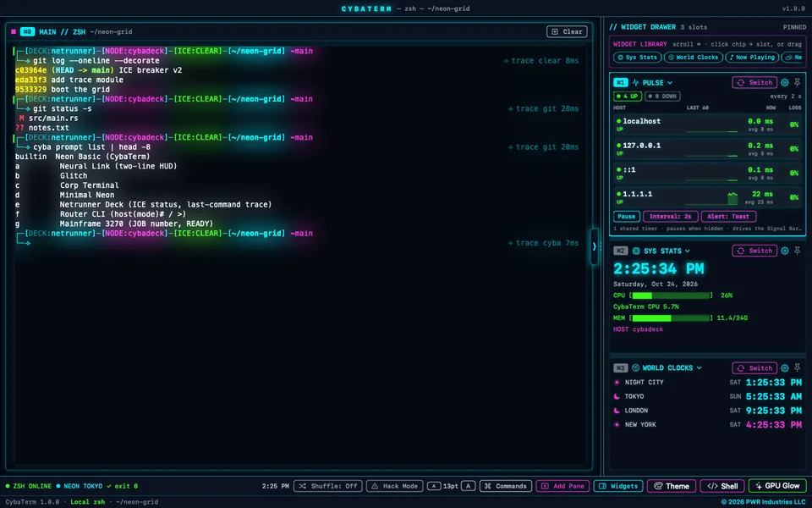Image resolution: width=812 pixels, height=508 pixels.
Task: Click the pink pane indicator square in header
Action: coord(14,31)
